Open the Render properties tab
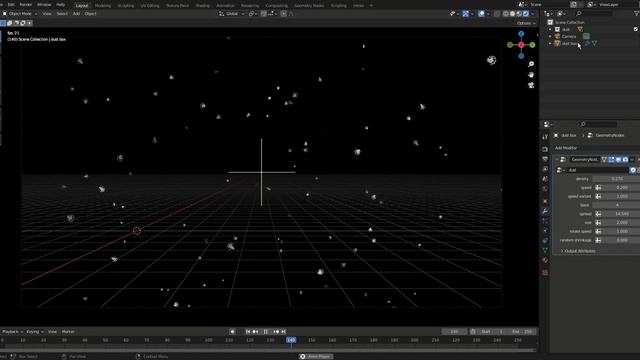640x360 pixels. pyautogui.click(x=545, y=149)
